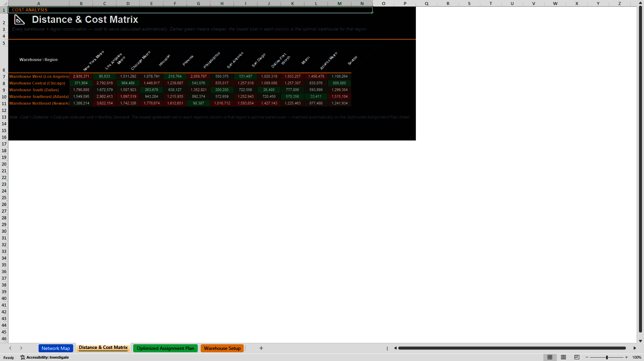Click the horizontal scrollbar thumb
Screen dimensions: 644x361
pos(512,348)
